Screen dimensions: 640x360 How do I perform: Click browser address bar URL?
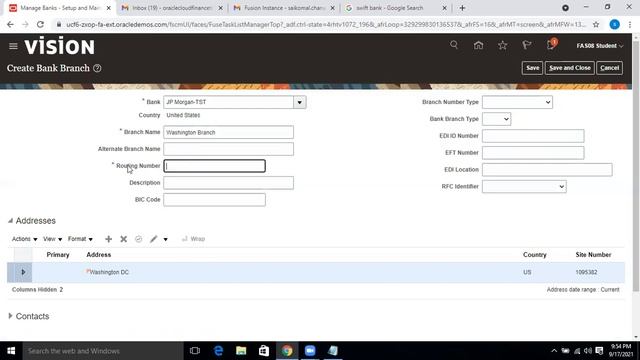[x=326, y=24]
